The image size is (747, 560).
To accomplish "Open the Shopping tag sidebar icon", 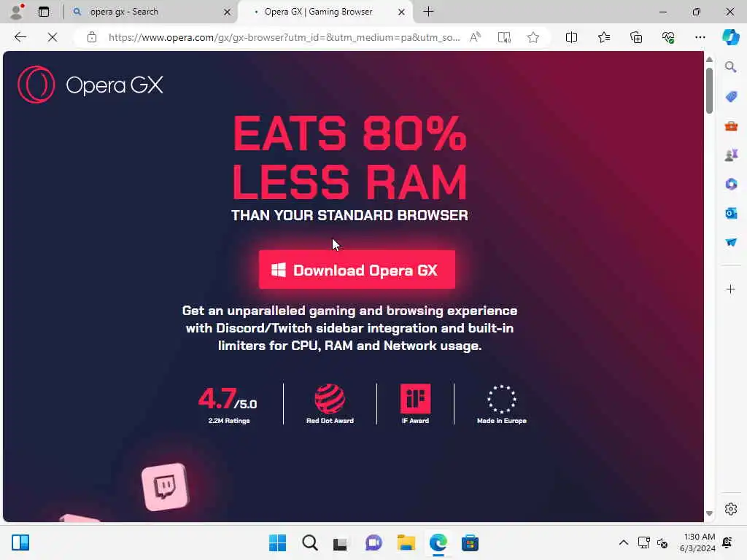I will coord(731,97).
